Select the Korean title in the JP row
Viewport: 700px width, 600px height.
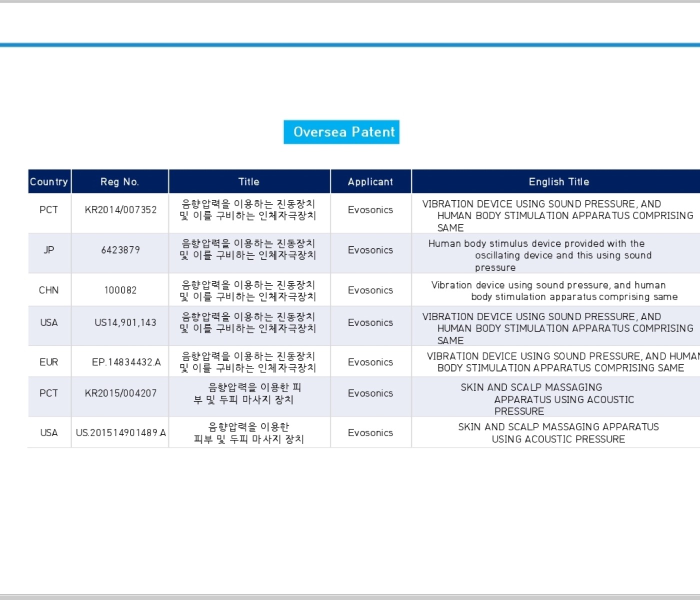tap(248, 249)
